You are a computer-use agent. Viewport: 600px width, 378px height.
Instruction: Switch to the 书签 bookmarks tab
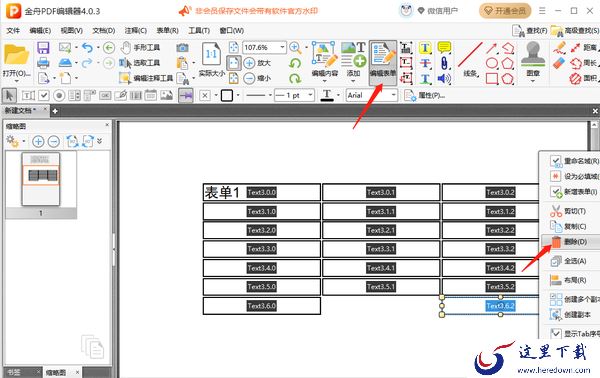[15, 372]
